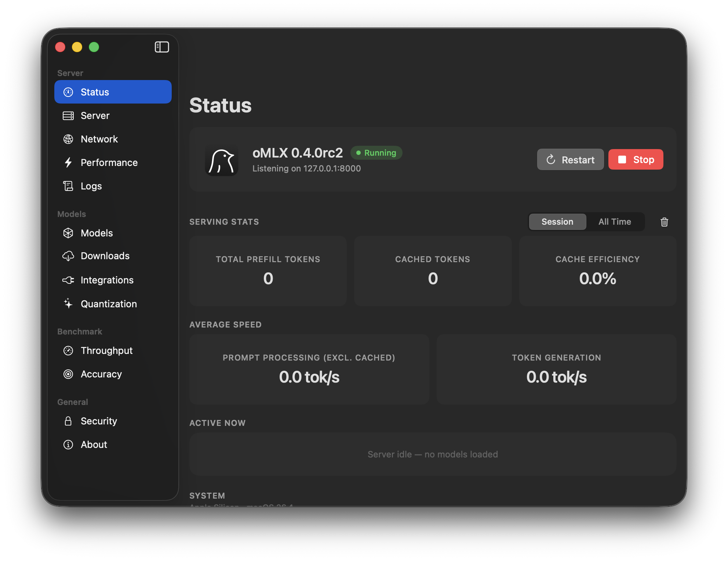Click the Quantization sparkle icon
This screenshot has height=561, width=728.
coord(68,304)
